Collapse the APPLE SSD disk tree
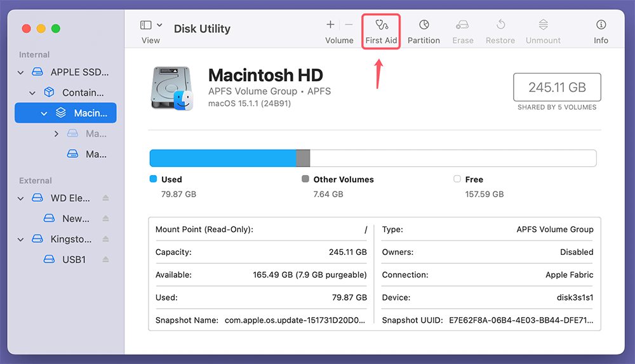 pyautogui.click(x=21, y=73)
